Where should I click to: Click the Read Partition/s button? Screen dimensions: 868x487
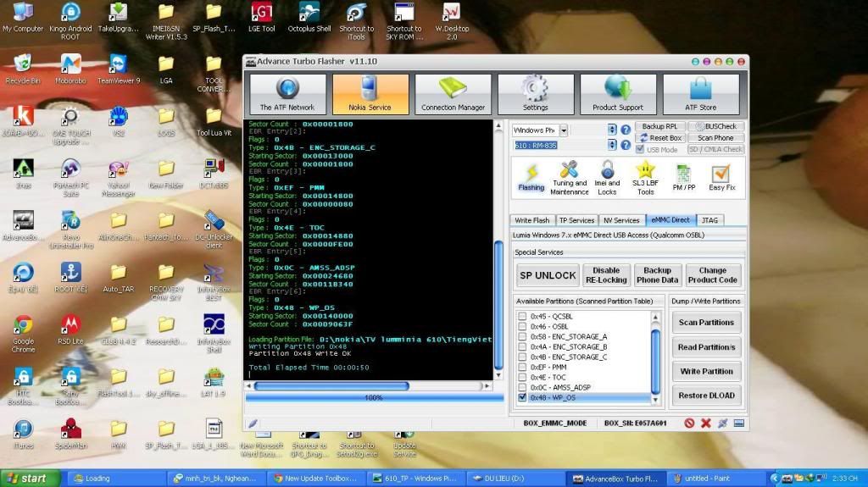(x=706, y=347)
